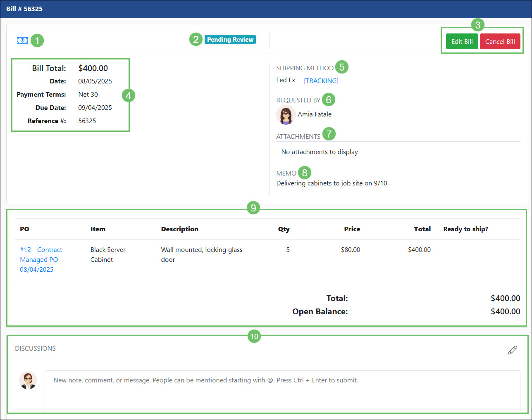Open the #12 Contract Managed PO link
This screenshot has width=532, height=420.
[x=41, y=259]
